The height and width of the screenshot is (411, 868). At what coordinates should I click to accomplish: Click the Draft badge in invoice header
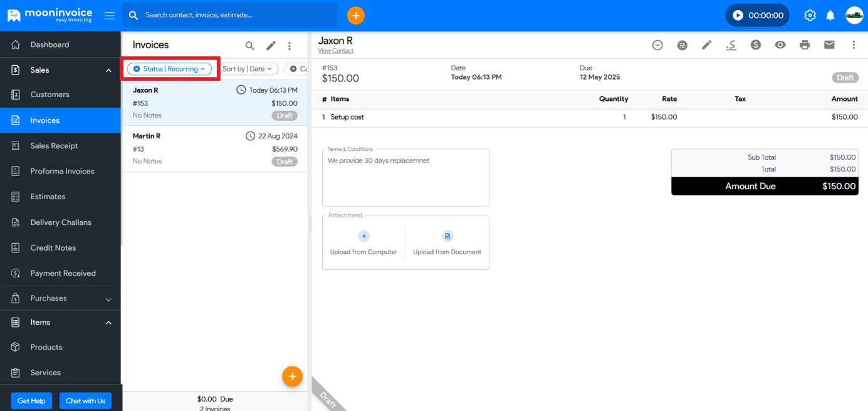point(845,78)
